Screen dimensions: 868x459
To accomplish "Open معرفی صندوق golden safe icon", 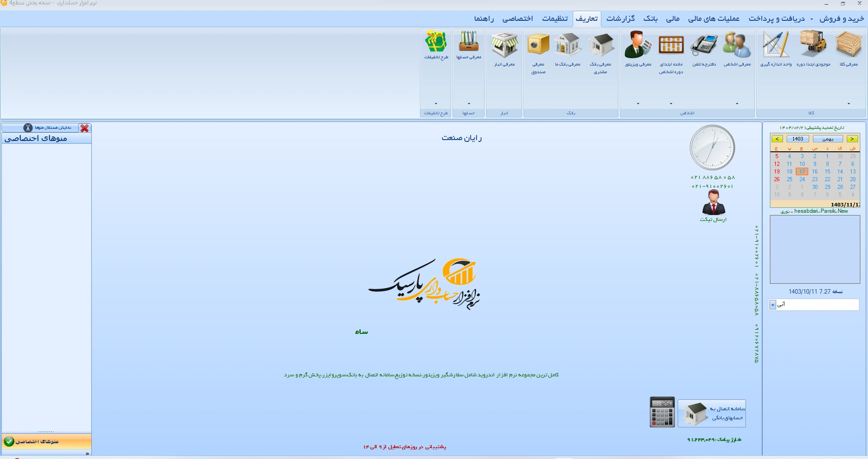I will coord(538,44).
